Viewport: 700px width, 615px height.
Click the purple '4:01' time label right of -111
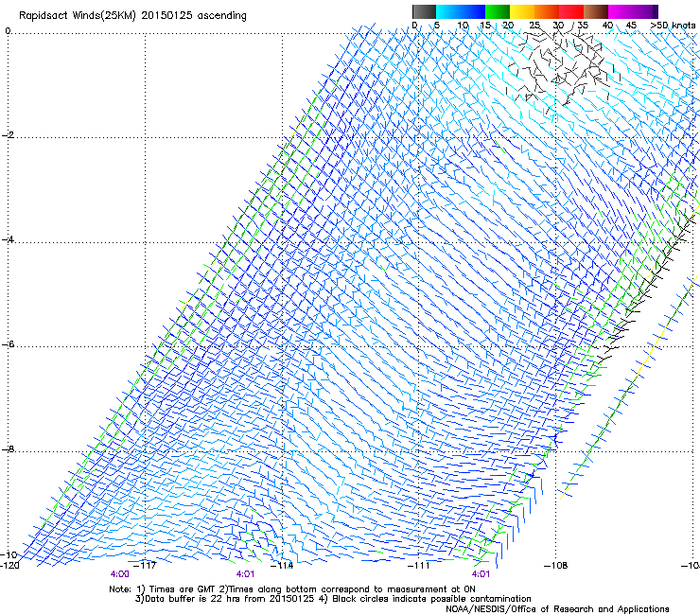point(481,574)
